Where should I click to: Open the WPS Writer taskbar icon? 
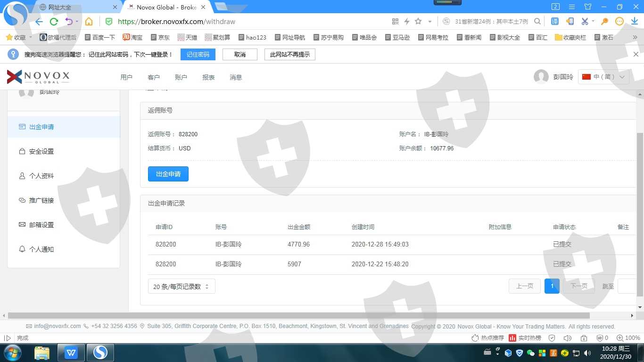[71, 352]
